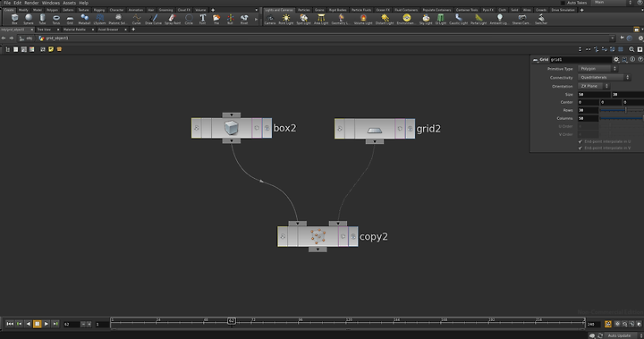
Task: Open the Windows menu
Action: [51, 3]
